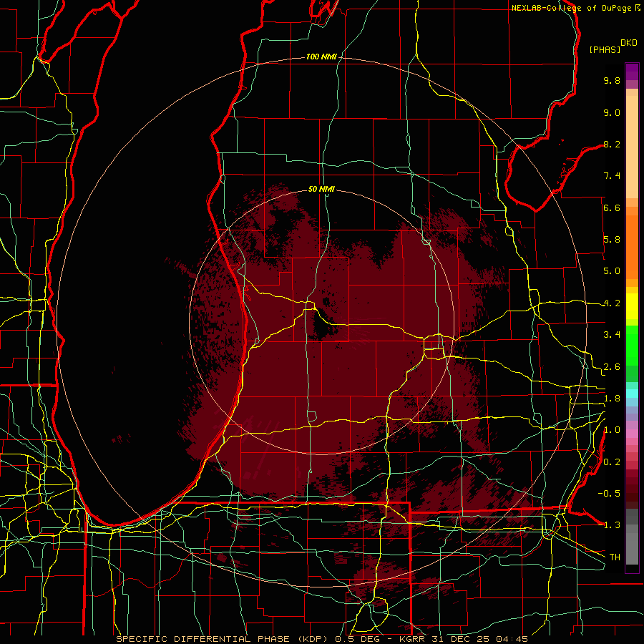Pick the orange swatch of the color bar
This screenshot has width=644, height=644.
[x=632, y=246]
